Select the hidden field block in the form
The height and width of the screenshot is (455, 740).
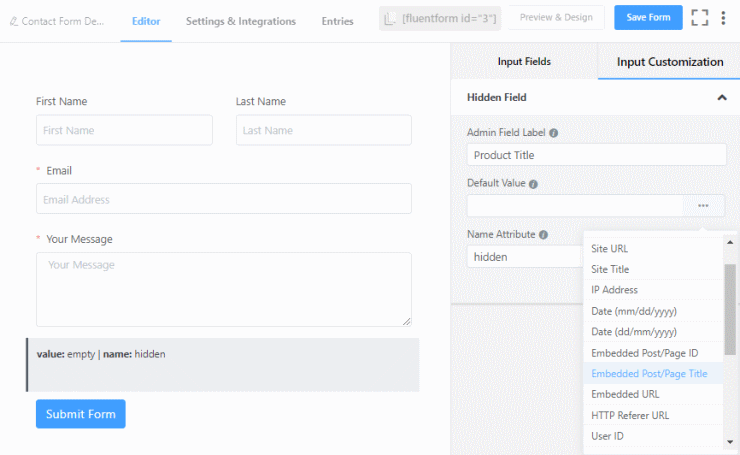[x=223, y=364]
